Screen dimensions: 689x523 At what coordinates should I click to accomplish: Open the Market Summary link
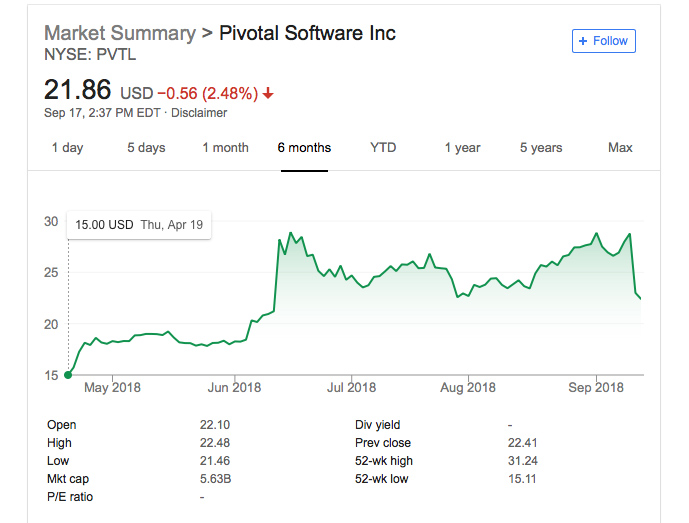[120, 33]
